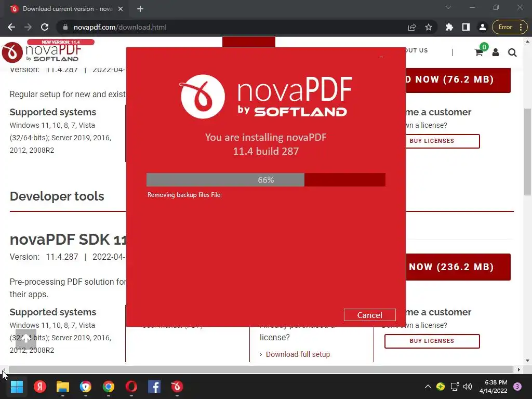Reload the novapdf.com page
The image size is (532, 399).
pyautogui.click(x=45, y=27)
